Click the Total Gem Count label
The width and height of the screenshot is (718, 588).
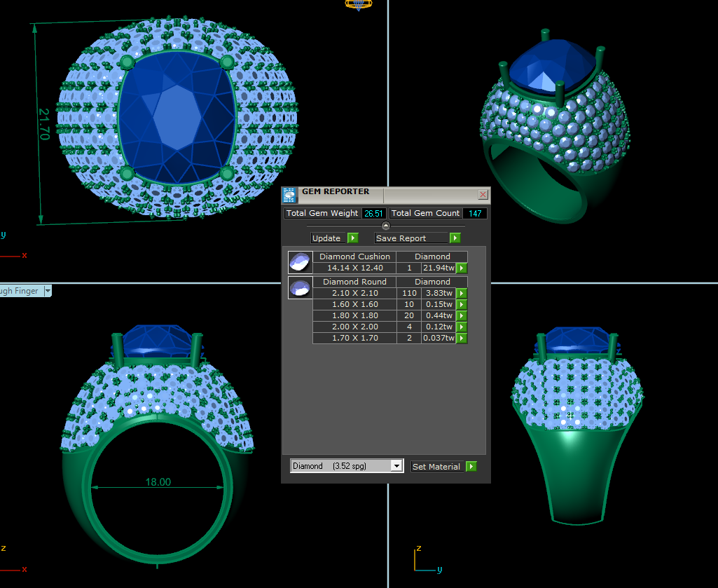click(425, 214)
